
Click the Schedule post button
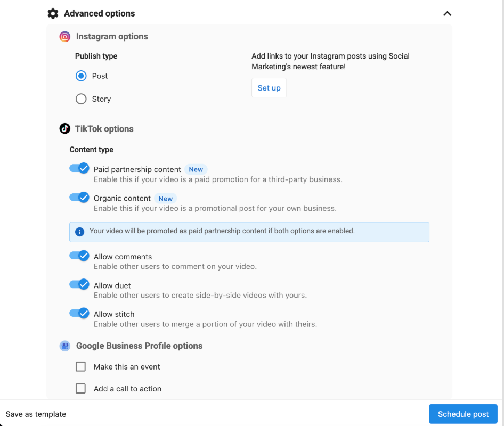pos(463,414)
